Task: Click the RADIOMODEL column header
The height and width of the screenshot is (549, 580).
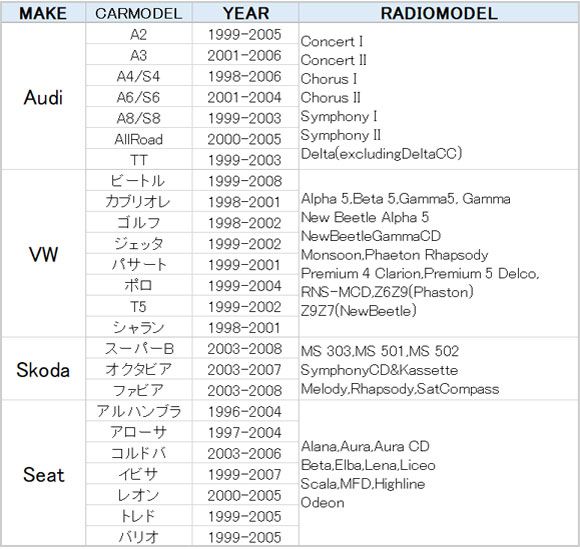Action: click(439, 13)
